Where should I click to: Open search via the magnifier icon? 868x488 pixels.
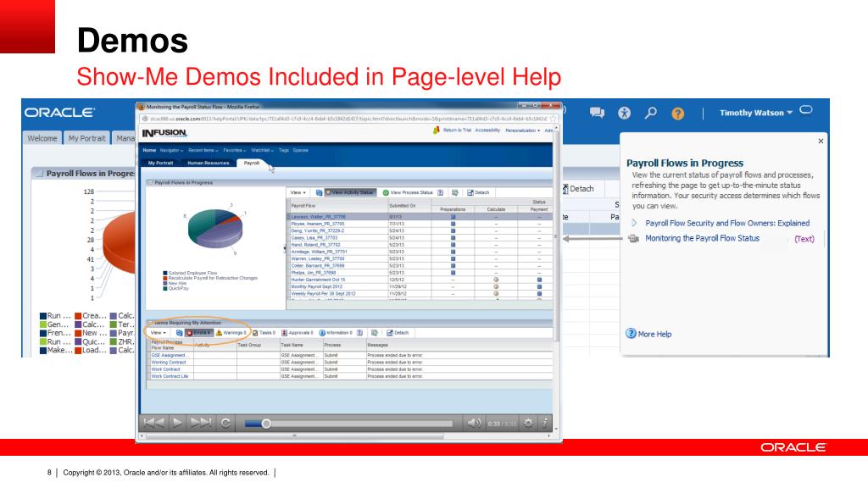(651, 113)
